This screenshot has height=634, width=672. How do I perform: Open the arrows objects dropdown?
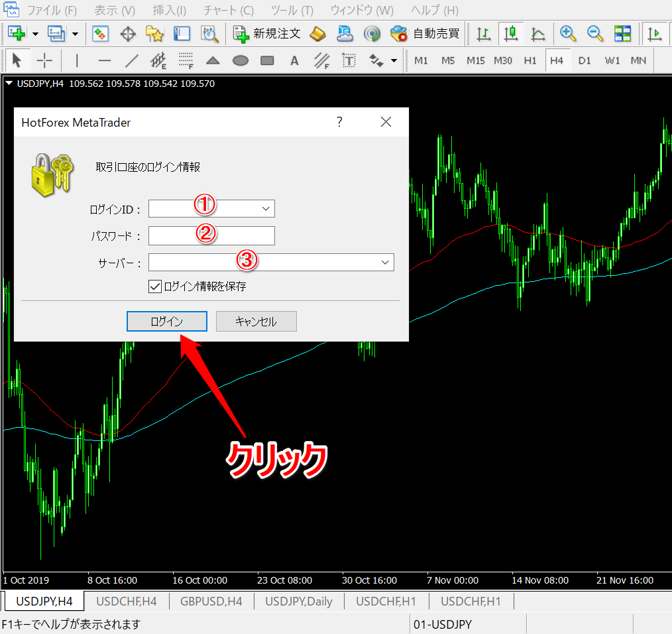click(x=394, y=61)
